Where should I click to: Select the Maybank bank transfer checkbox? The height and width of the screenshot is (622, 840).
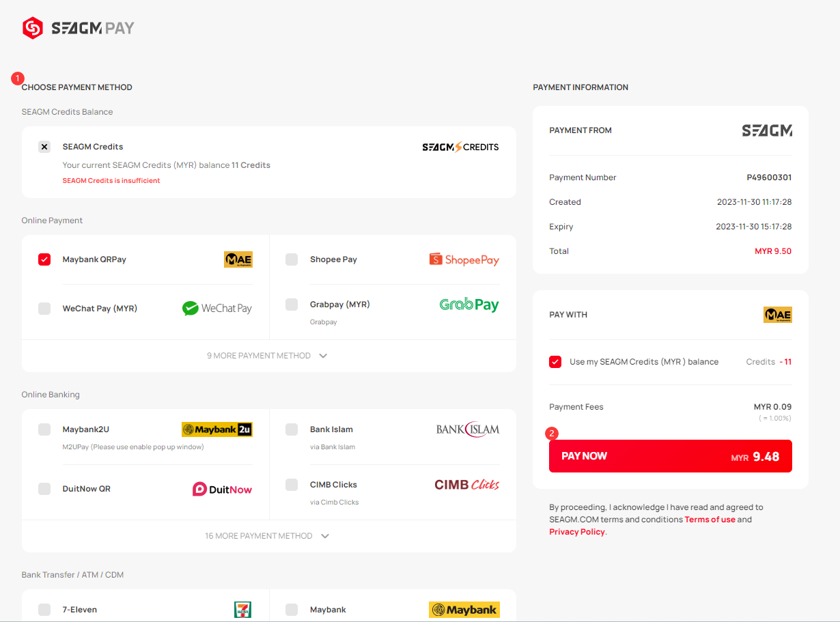coord(292,610)
